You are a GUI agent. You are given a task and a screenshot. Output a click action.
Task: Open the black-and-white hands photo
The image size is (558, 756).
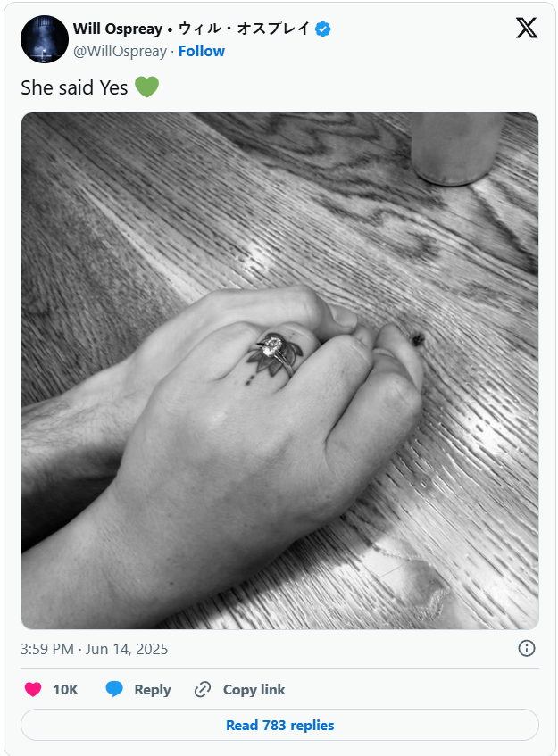pyautogui.click(x=279, y=370)
